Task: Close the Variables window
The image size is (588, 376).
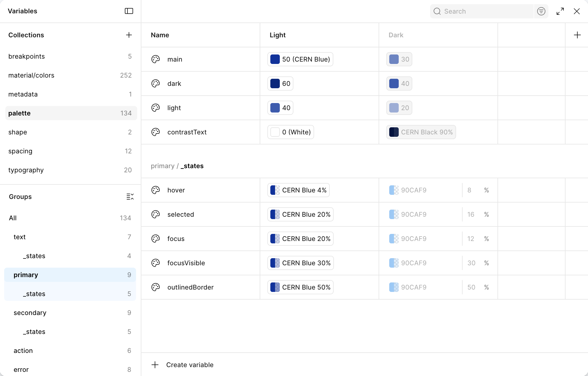Action: click(577, 11)
